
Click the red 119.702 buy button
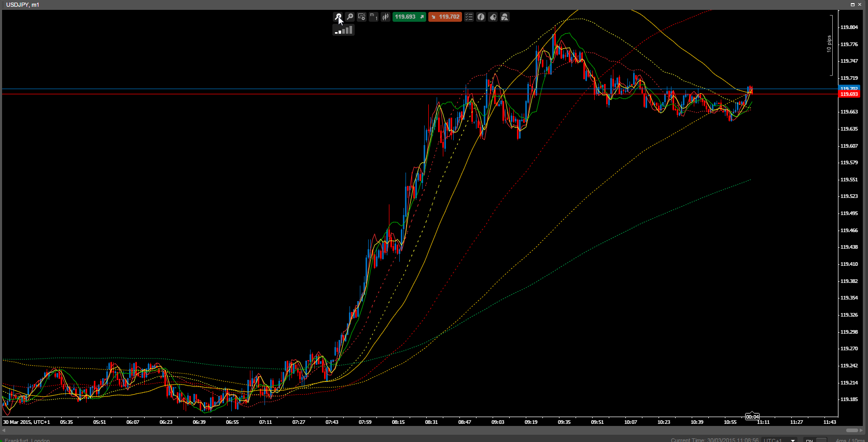coord(445,17)
